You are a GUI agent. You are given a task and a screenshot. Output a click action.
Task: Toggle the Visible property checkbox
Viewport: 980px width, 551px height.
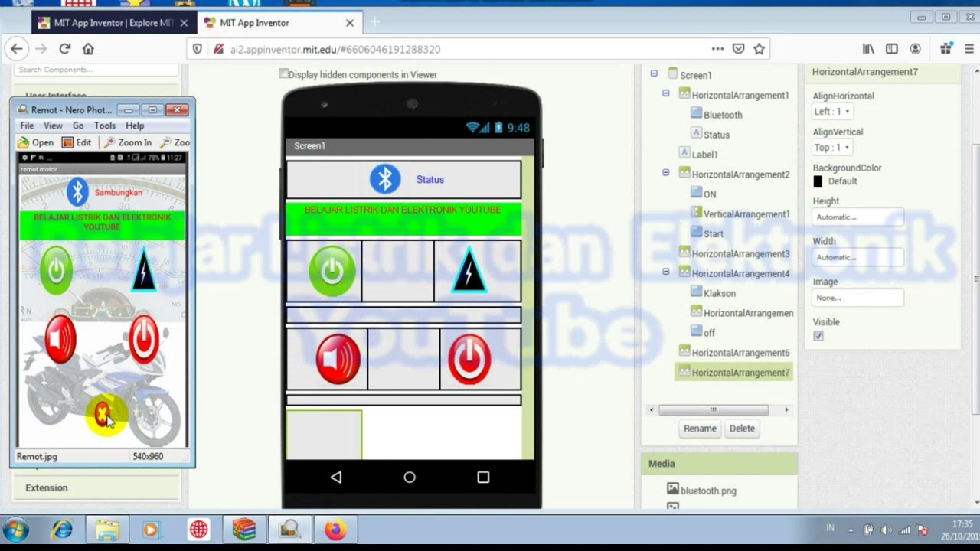[x=818, y=336]
